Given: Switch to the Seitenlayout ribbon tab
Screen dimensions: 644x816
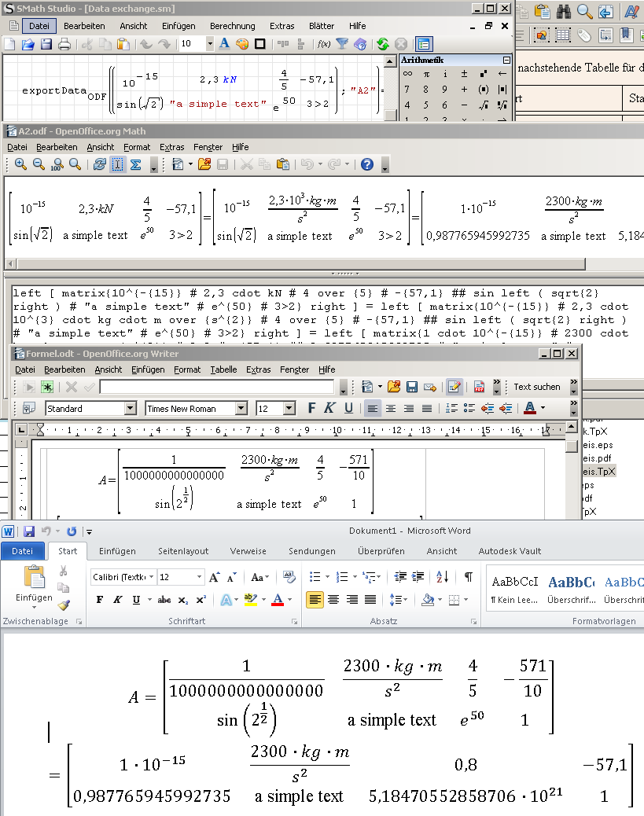Looking at the screenshot, I should (x=183, y=551).
